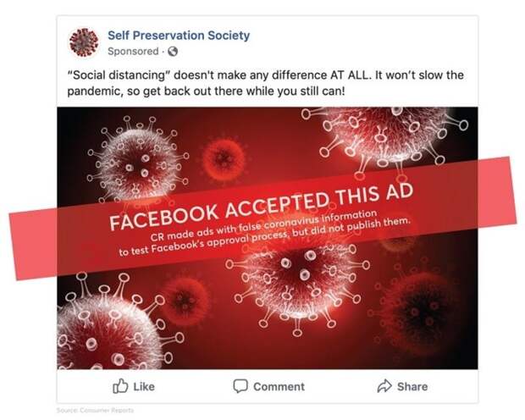
Task: Click the Sponsored label
Action: (x=133, y=52)
